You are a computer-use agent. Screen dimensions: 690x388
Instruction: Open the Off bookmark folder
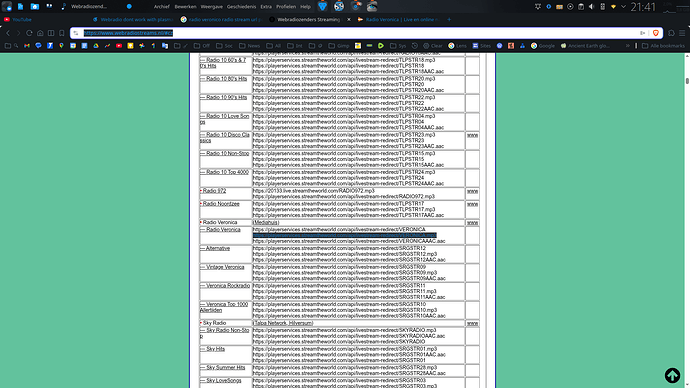pos(202,46)
